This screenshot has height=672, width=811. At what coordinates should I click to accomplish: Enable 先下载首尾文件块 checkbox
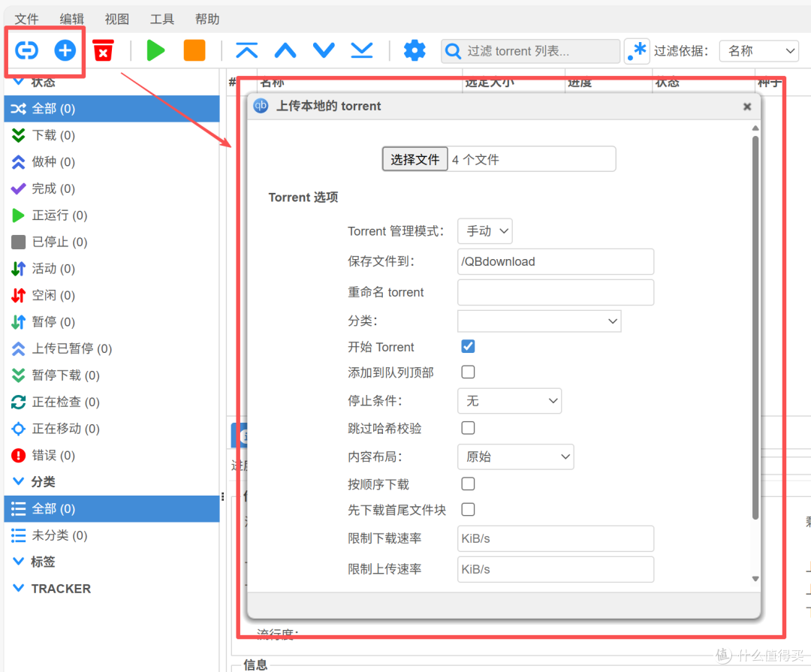click(468, 510)
